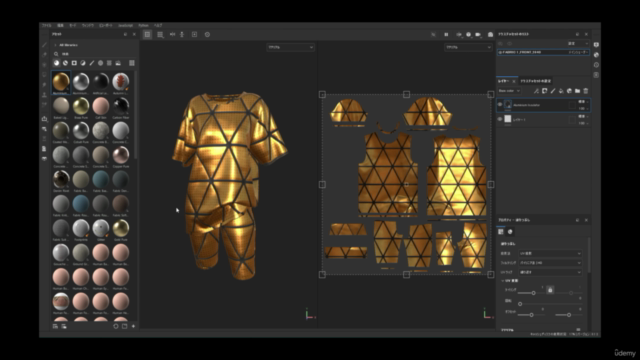Open the projection mode (UV) dropdown

[550, 253]
